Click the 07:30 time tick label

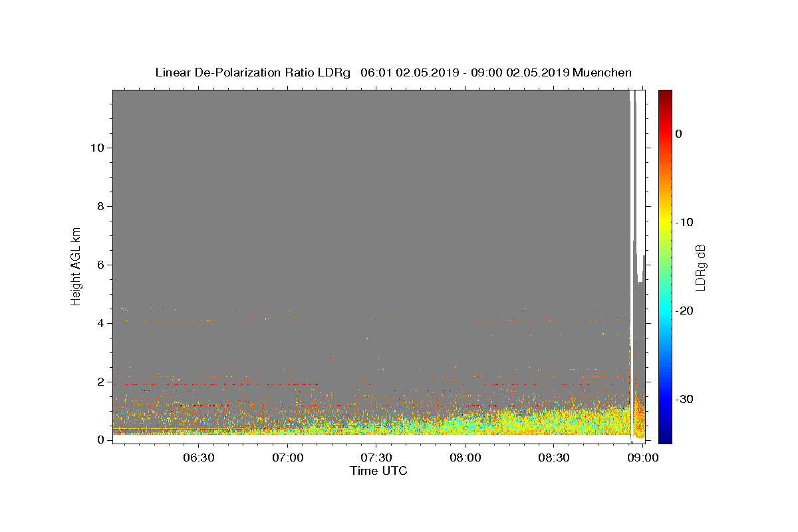point(376,458)
